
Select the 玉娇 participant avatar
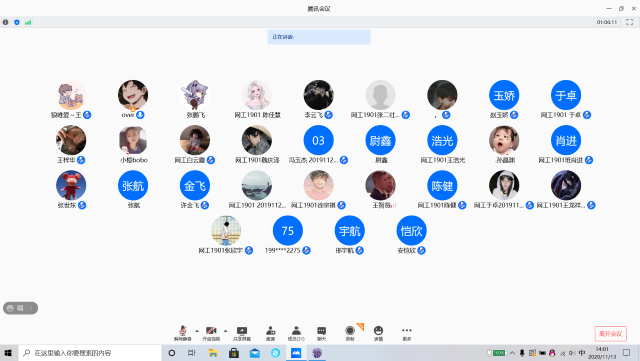click(504, 95)
